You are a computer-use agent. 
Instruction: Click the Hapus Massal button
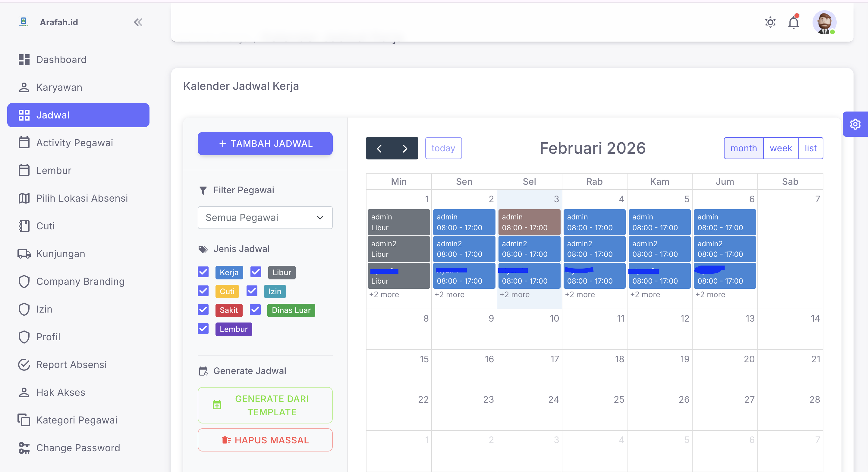[x=265, y=440]
